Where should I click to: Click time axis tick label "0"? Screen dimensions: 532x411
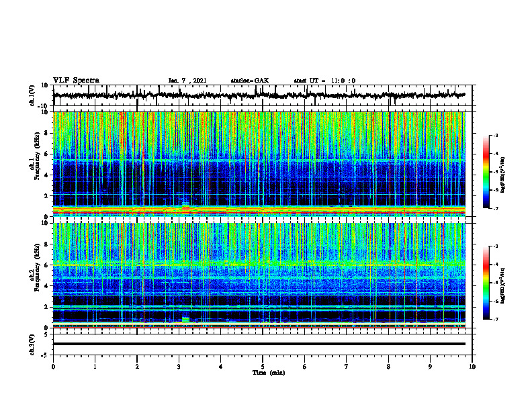[x=53, y=367]
